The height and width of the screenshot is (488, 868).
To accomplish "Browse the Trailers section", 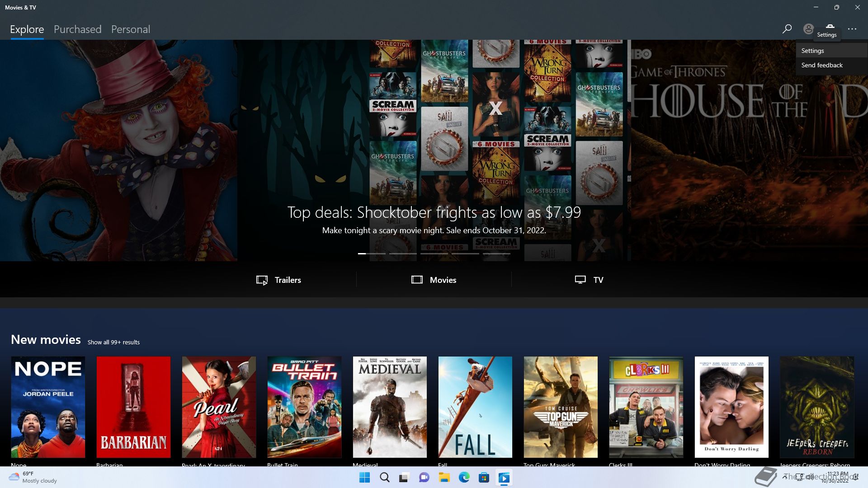I will (278, 280).
